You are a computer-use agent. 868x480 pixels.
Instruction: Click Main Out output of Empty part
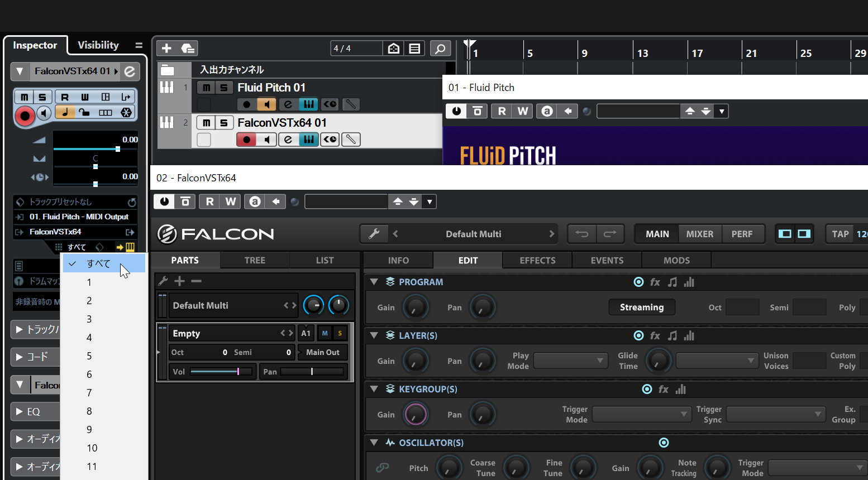[x=323, y=352]
